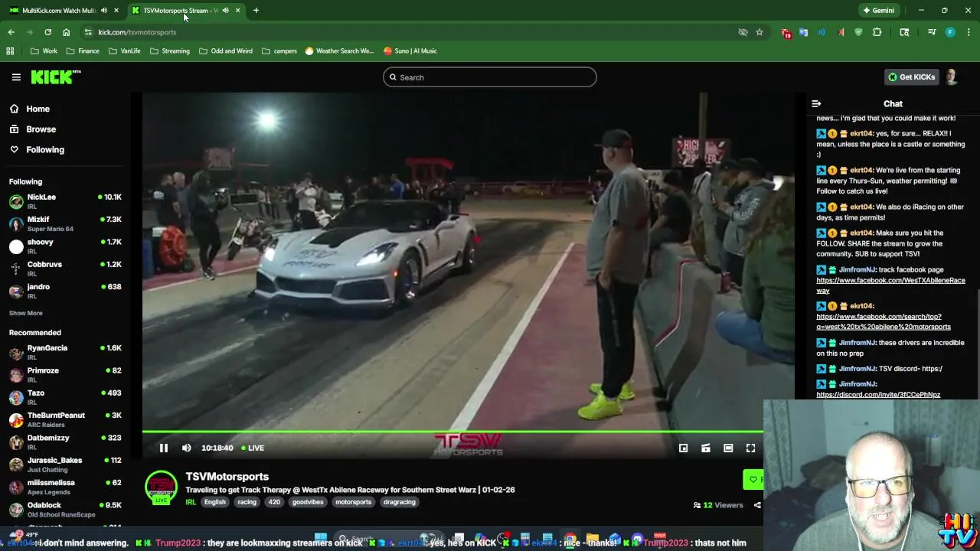Open WesTXAbileneRaceway Facebook link in chat
Image resolution: width=980 pixels, height=551 pixels.
coord(890,285)
